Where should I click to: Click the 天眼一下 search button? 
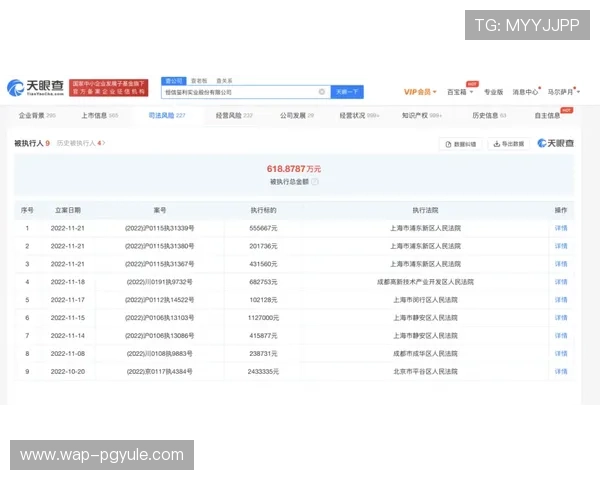[x=347, y=92]
